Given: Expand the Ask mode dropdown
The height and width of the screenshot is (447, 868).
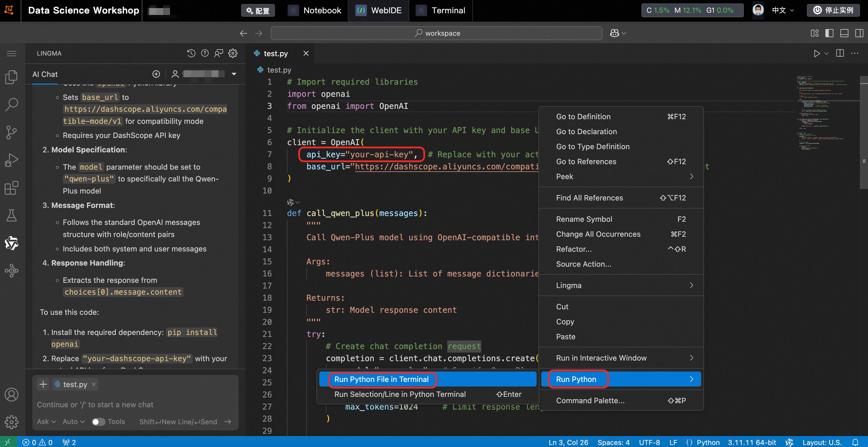Looking at the screenshot, I should pyautogui.click(x=46, y=422).
